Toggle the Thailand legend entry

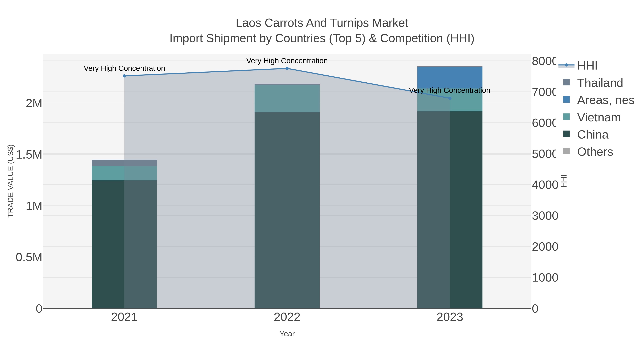(593, 83)
